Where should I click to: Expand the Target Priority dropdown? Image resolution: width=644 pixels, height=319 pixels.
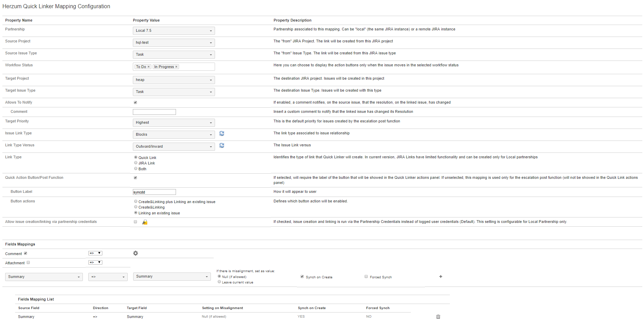pyautogui.click(x=174, y=123)
